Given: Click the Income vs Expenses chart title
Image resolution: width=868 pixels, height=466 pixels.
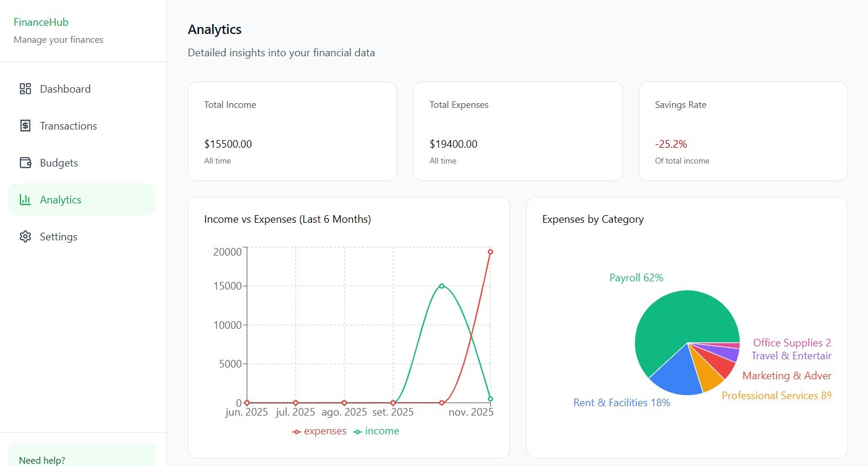Looking at the screenshot, I should pos(287,219).
